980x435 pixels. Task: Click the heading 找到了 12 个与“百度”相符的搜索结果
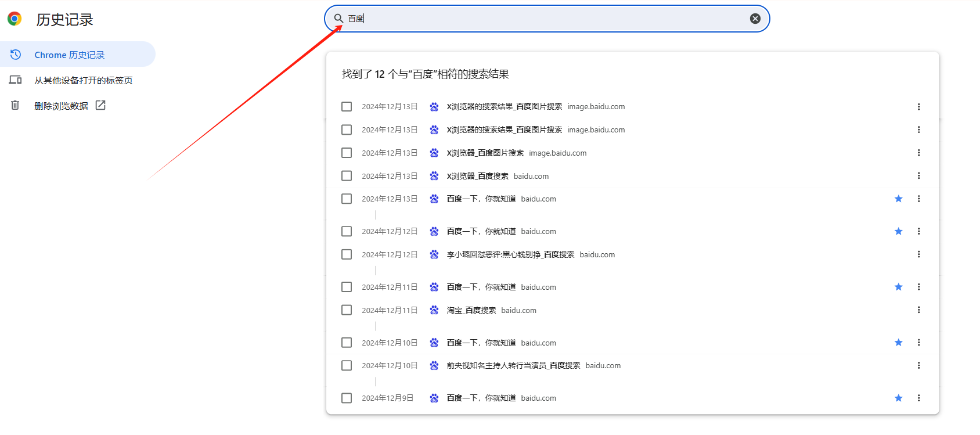[x=425, y=74]
